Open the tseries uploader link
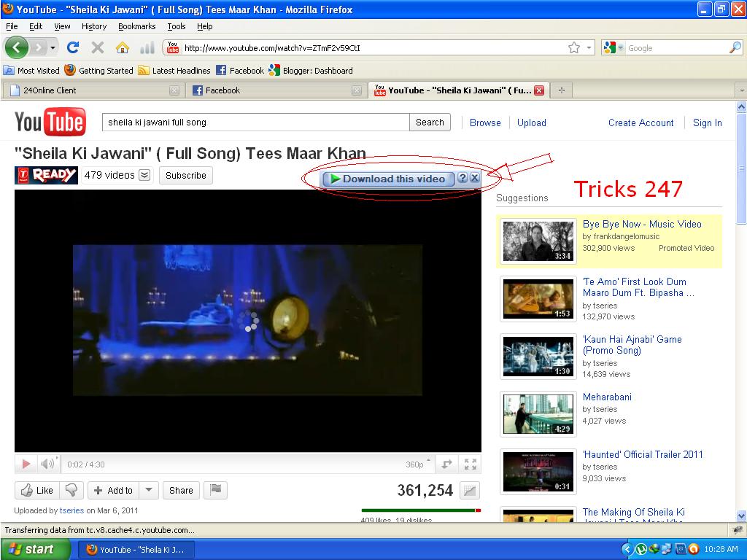 tap(72, 510)
